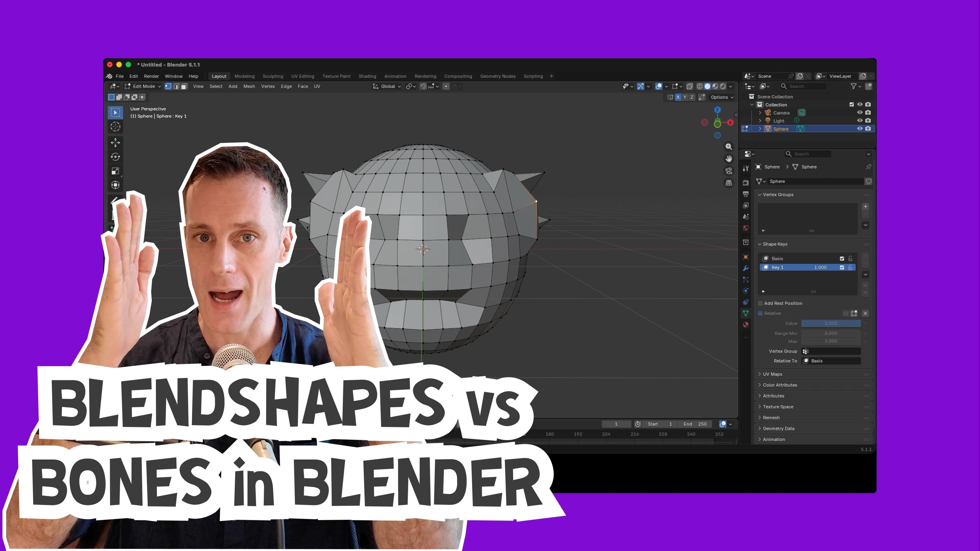The image size is (980, 551).
Task: Click the Relative To Basis field
Action: click(x=831, y=361)
